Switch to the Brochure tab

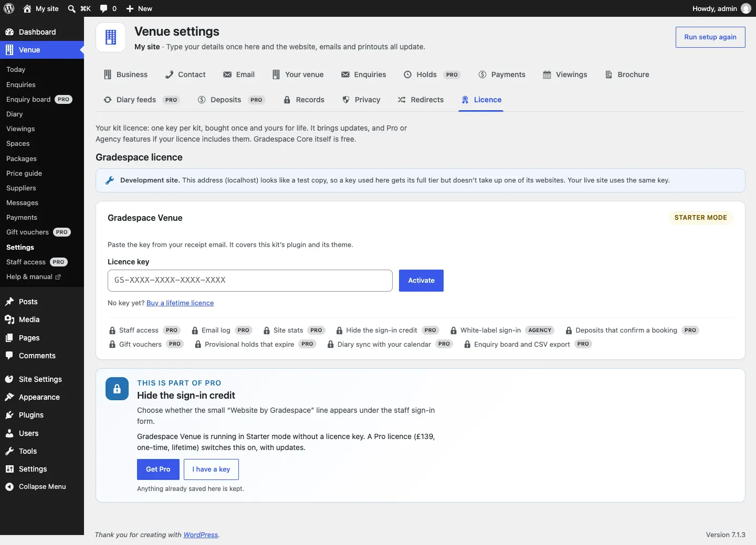coord(627,74)
